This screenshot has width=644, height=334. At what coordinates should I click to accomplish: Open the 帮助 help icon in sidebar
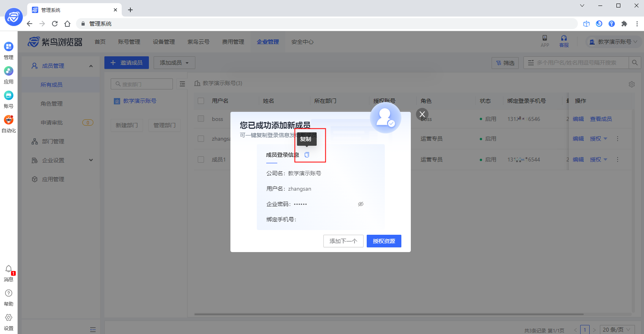point(9,293)
